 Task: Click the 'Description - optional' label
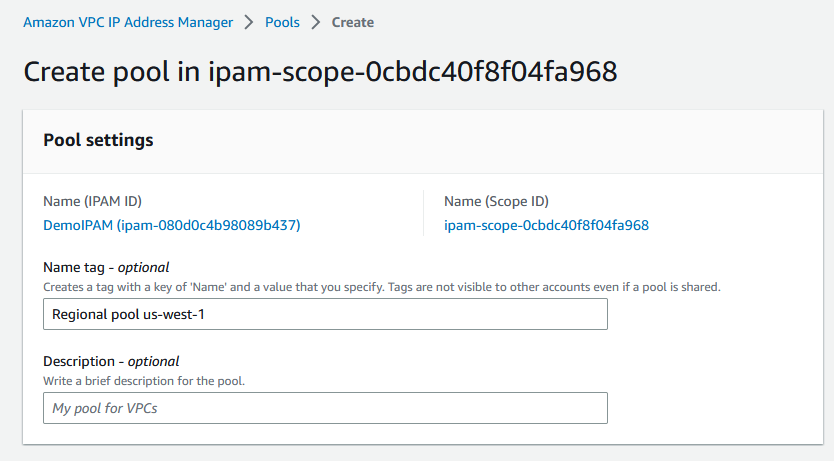click(111, 361)
